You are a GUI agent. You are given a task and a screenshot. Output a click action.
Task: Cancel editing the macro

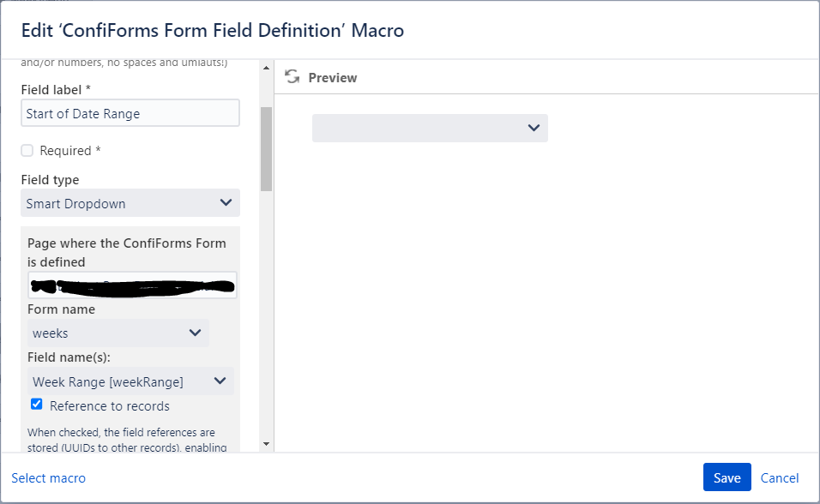780,477
